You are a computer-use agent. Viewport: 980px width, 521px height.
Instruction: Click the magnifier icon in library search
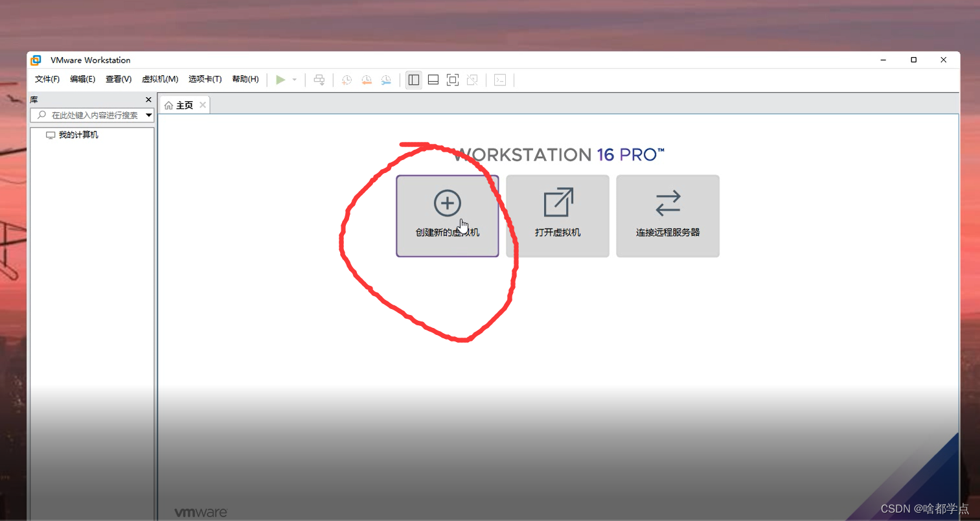(x=41, y=115)
